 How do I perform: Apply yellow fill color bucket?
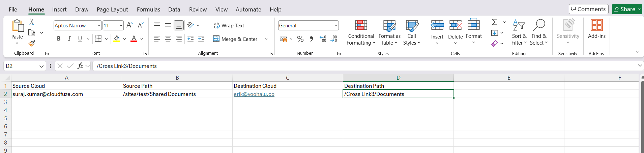click(x=117, y=39)
